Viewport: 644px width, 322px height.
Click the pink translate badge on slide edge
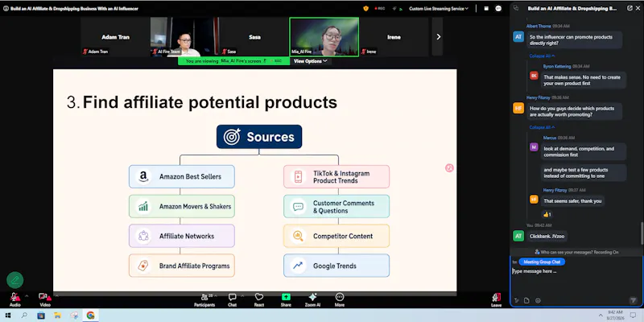[449, 168]
